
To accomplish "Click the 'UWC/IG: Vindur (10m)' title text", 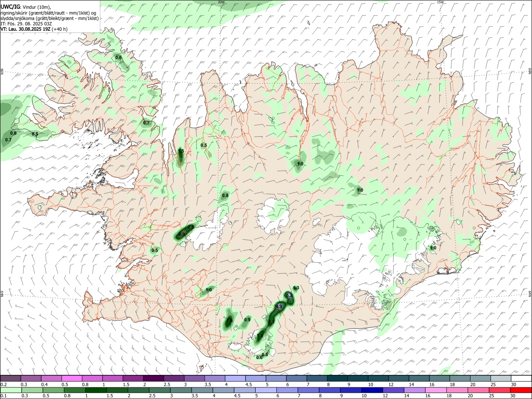I will coord(25,7).
